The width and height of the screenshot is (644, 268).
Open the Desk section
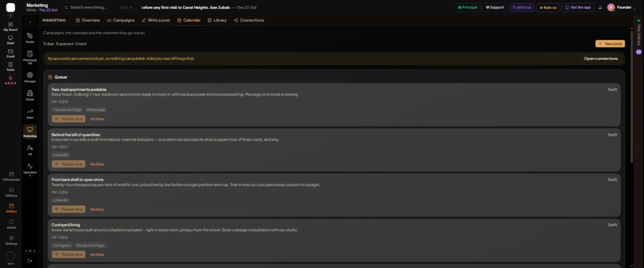pyautogui.click(x=11, y=40)
